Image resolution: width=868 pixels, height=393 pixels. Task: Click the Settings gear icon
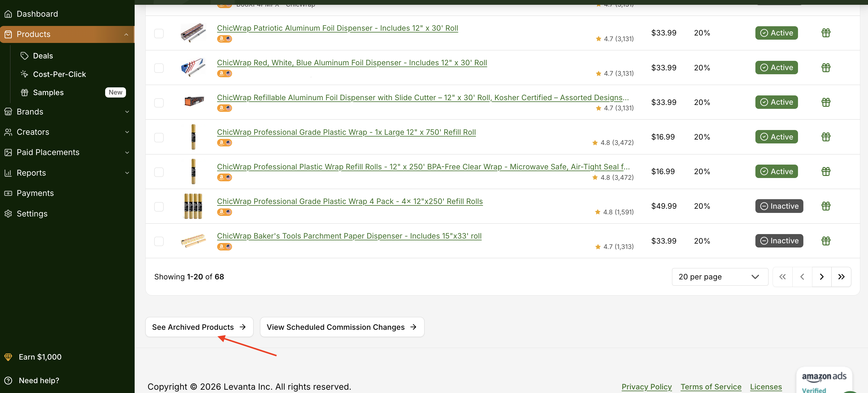pos(8,213)
